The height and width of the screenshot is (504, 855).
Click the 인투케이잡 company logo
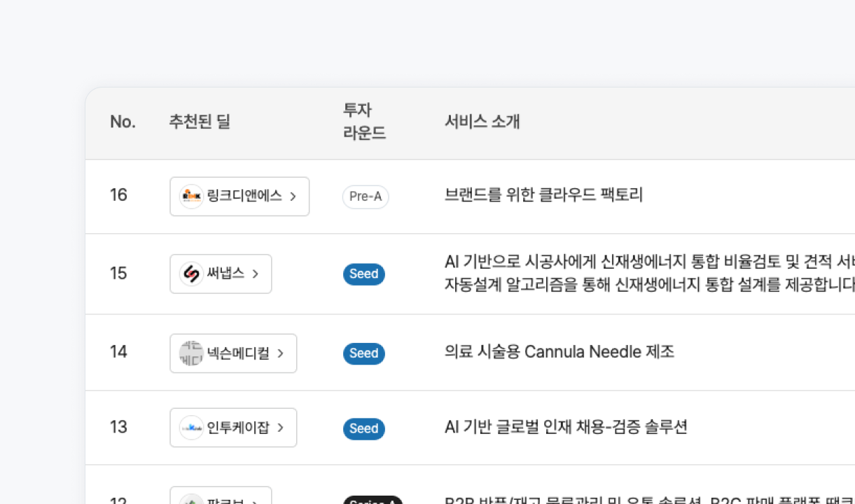[191, 428]
